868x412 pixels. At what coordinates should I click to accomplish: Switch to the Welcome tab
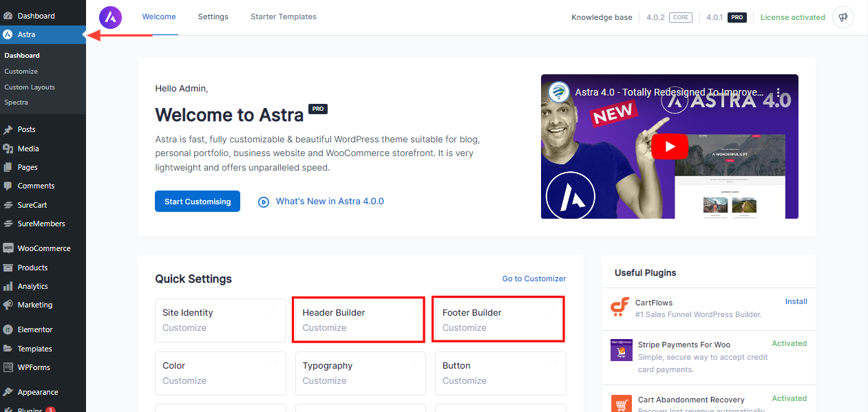point(159,17)
